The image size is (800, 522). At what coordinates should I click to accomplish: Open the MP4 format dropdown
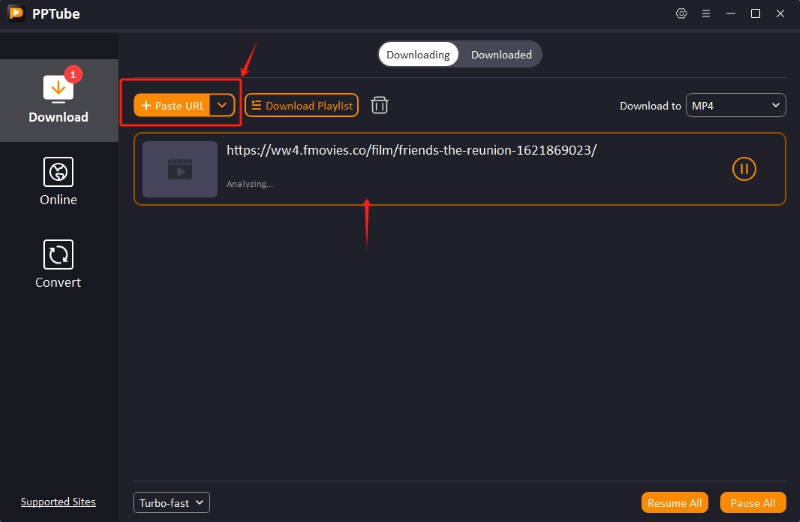coord(735,105)
